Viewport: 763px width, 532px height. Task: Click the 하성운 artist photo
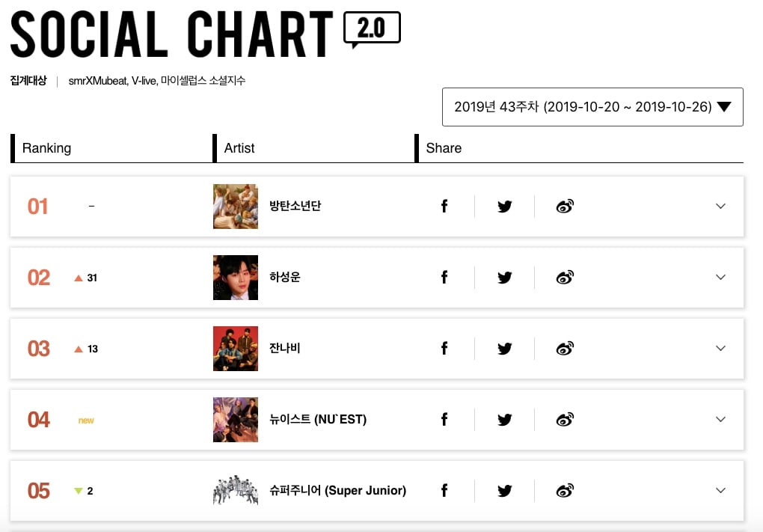(235, 278)
